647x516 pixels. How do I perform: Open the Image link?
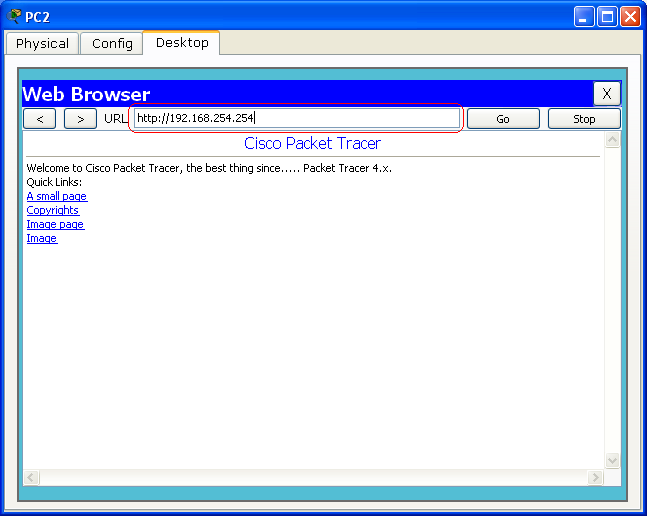42,238
